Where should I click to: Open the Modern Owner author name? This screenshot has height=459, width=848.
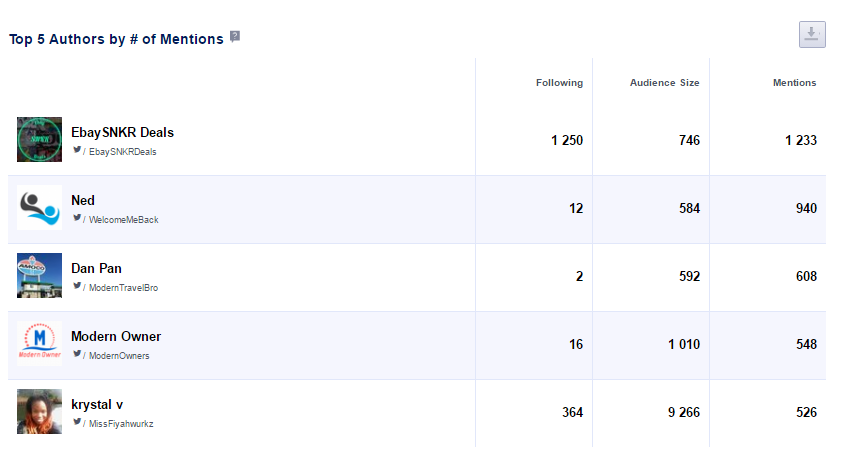coord(115,336)
